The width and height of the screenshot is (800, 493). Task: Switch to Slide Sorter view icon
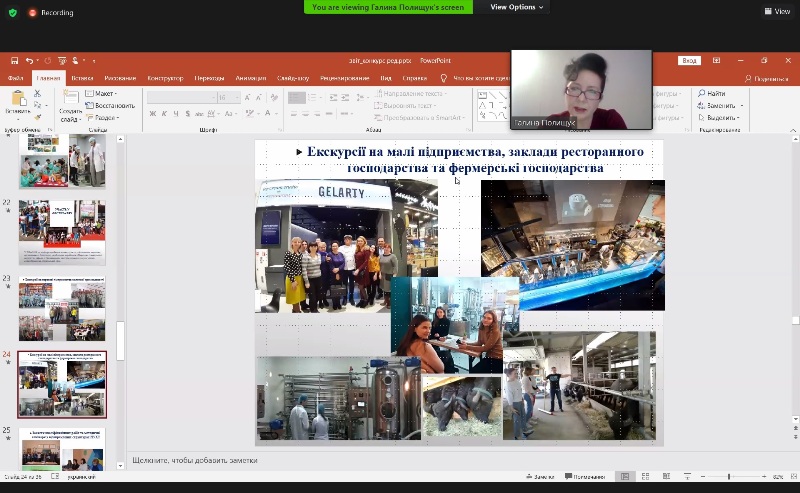click(646, 477)
